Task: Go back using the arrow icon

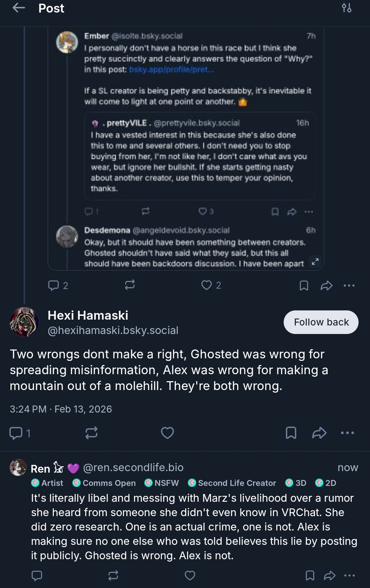Action: click(18, 8)
